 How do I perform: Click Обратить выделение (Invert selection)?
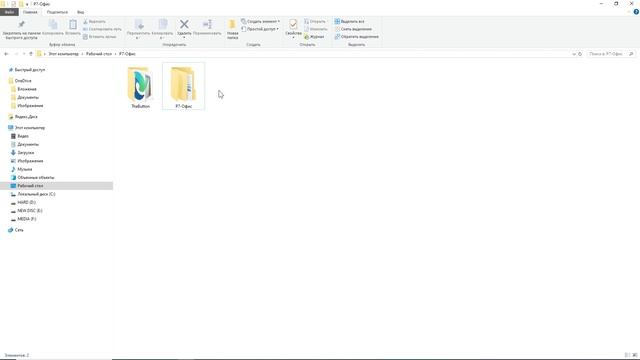356,37
